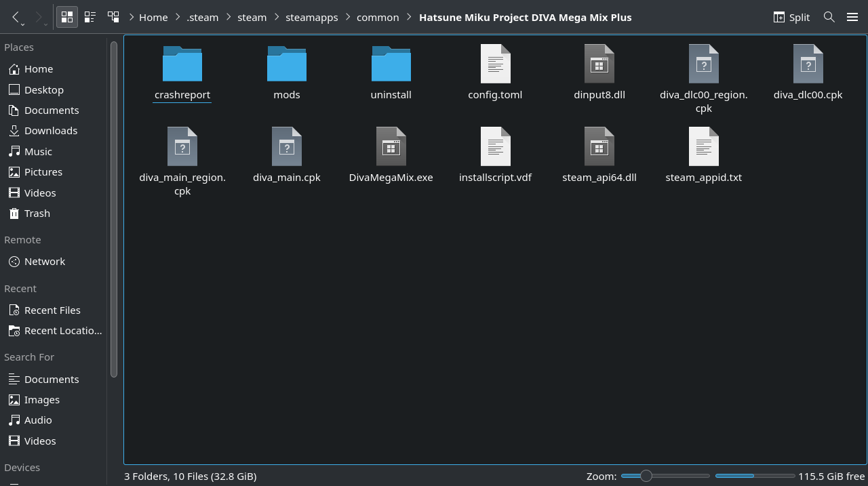Expand chevron before Home breadcrumb

(131, 17)
